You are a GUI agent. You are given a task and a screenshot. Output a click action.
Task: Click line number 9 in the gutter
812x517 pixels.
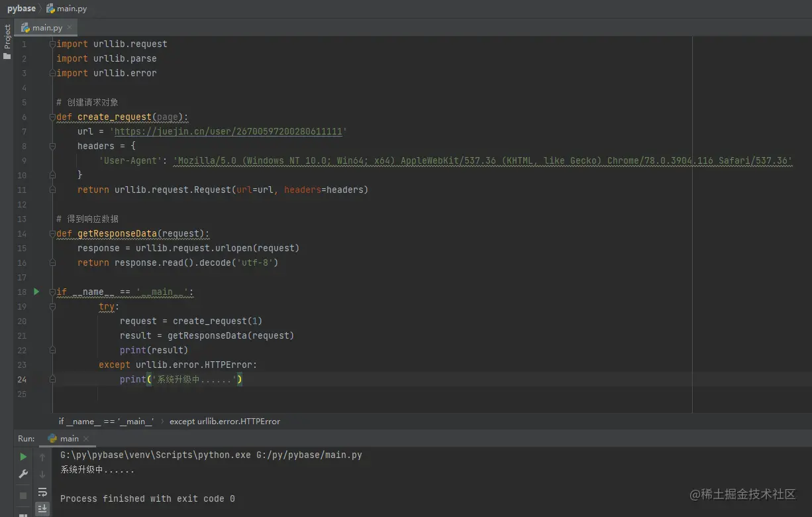click(x=24, y=160)
